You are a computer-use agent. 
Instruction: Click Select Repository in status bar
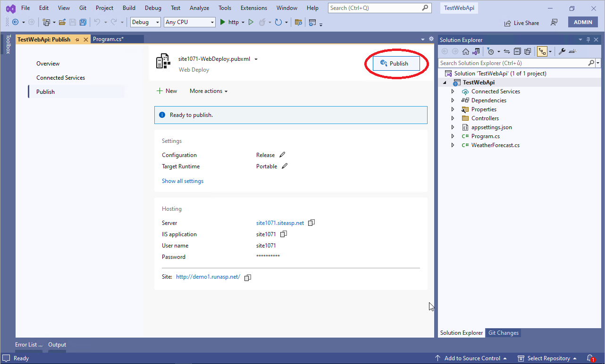pyautogui.click(x=547, y=358)
